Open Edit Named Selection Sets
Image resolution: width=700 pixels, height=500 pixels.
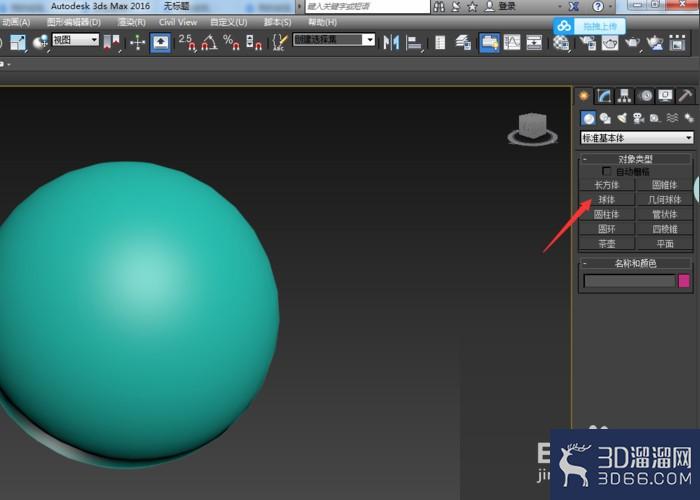pos(280,42)
